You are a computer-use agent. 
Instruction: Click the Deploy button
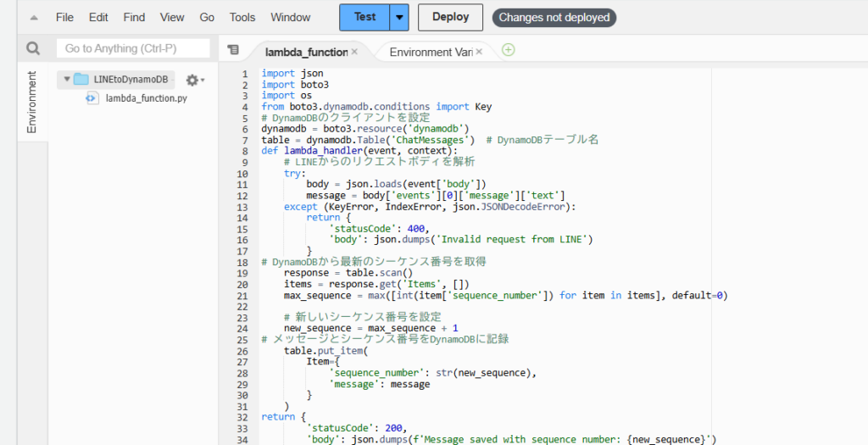(451, 18)
